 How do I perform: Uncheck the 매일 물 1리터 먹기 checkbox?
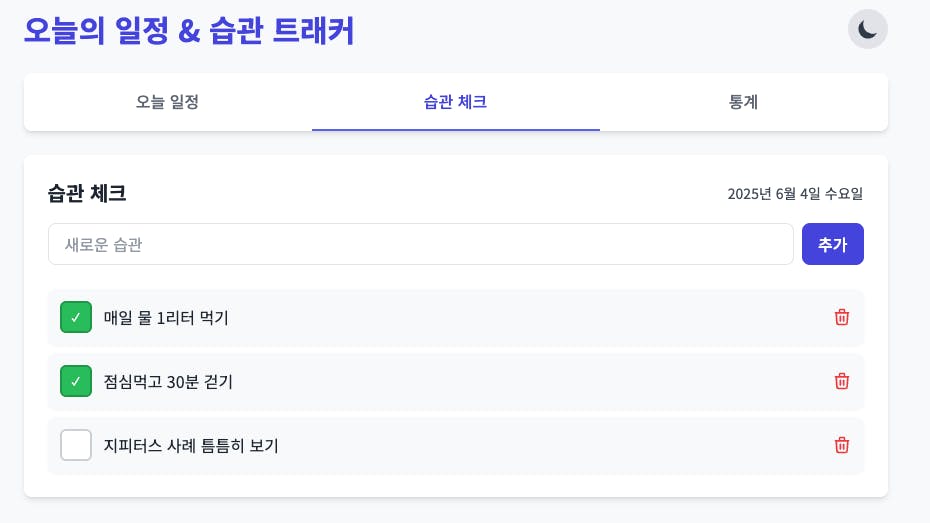click(x=76, y=317)
